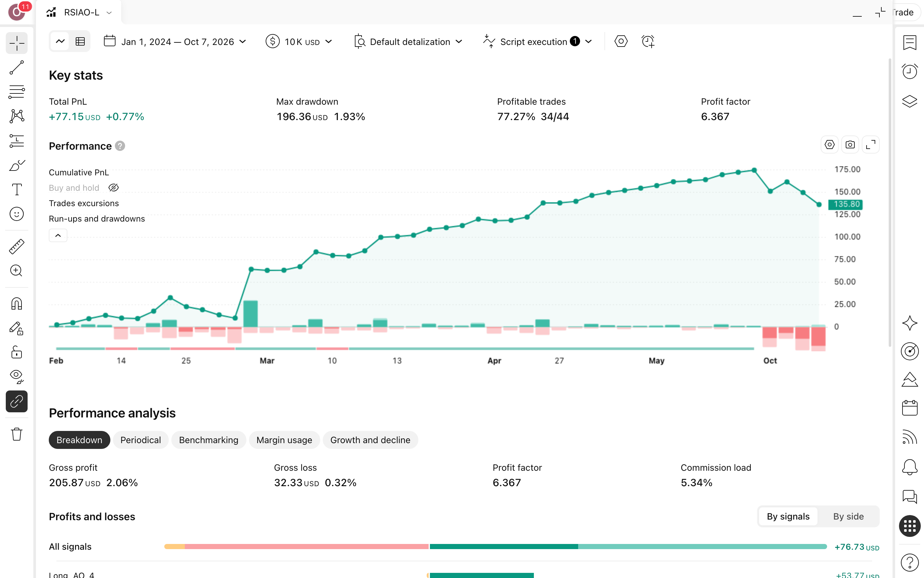Choose the XABCD pattern tool

click(17, 116)
